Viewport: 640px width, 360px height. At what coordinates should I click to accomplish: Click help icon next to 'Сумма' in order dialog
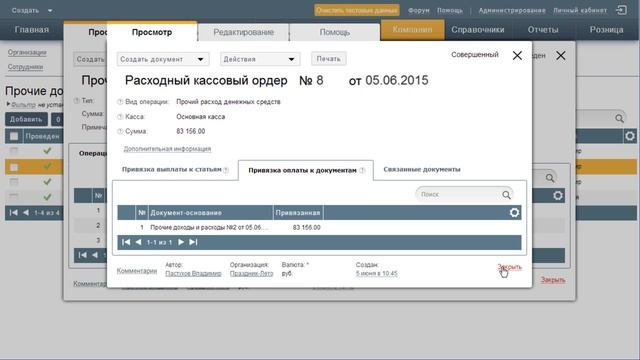tap(120, 131)
